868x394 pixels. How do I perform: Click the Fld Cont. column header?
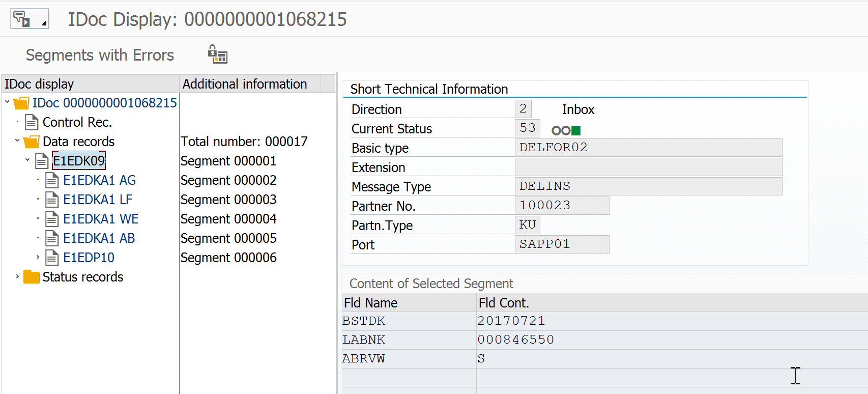click(x=504, y=303)
